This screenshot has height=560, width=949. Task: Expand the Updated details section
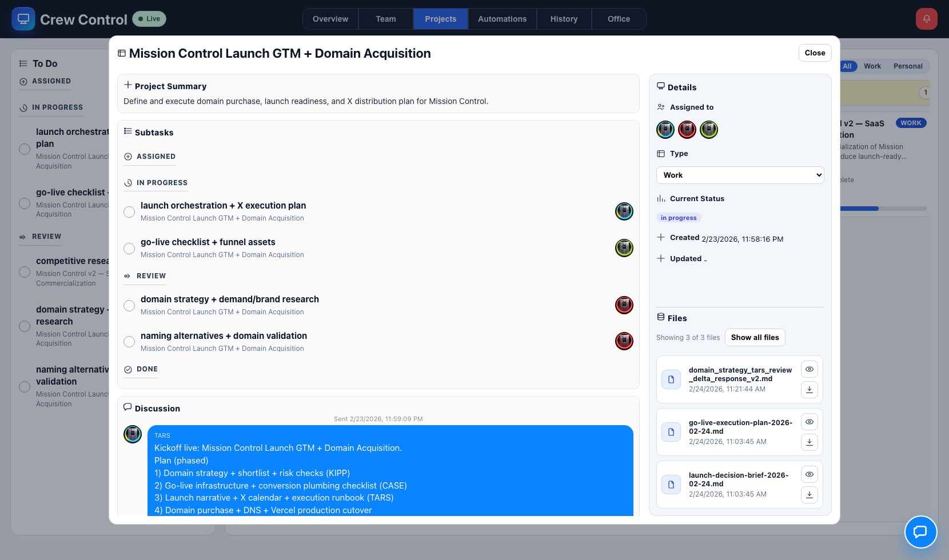[661, 258]
